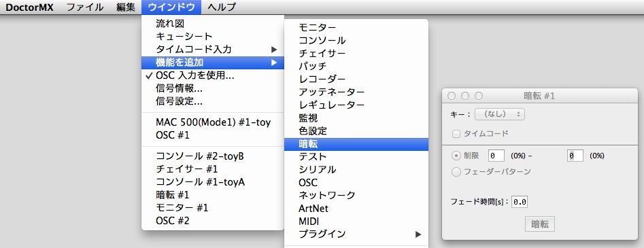This screenshot has height=248, width=644.
Task: Minimize the 暗転 #1 window
Action: pos(465,96)
